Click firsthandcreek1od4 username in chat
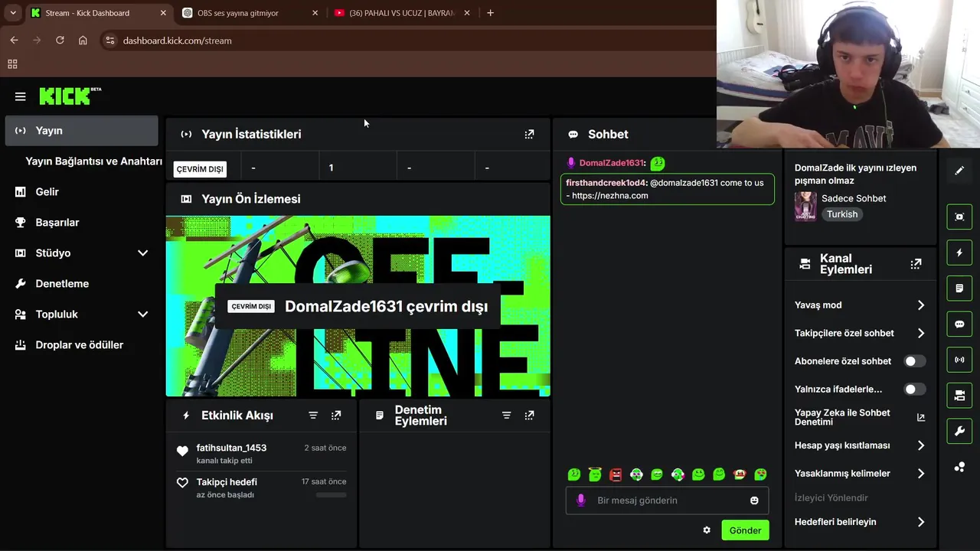Viewport: 980px width, 551px height. click(606, 183)
